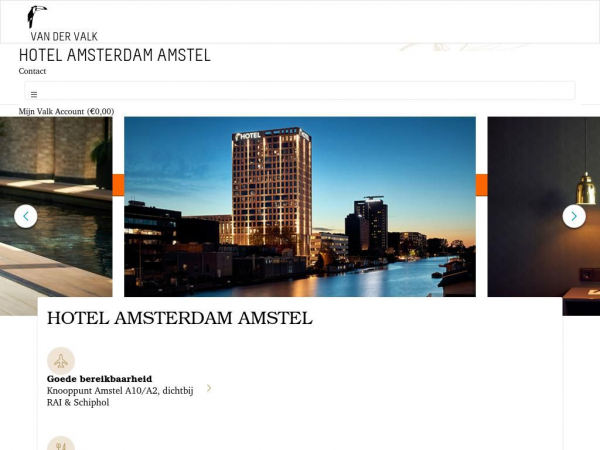Click the fork and knife icon
This screenshot has width=600, height=450.
click(x=61, y=443)
